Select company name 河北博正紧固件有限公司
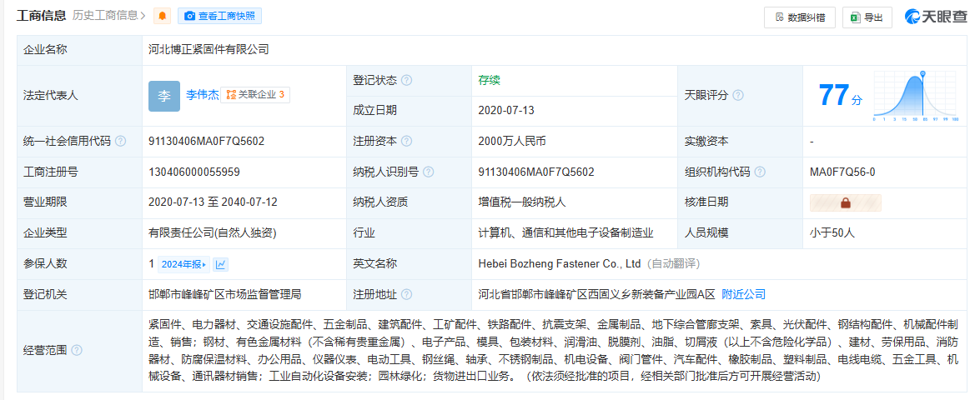The image size is (980, 400). 209,49
